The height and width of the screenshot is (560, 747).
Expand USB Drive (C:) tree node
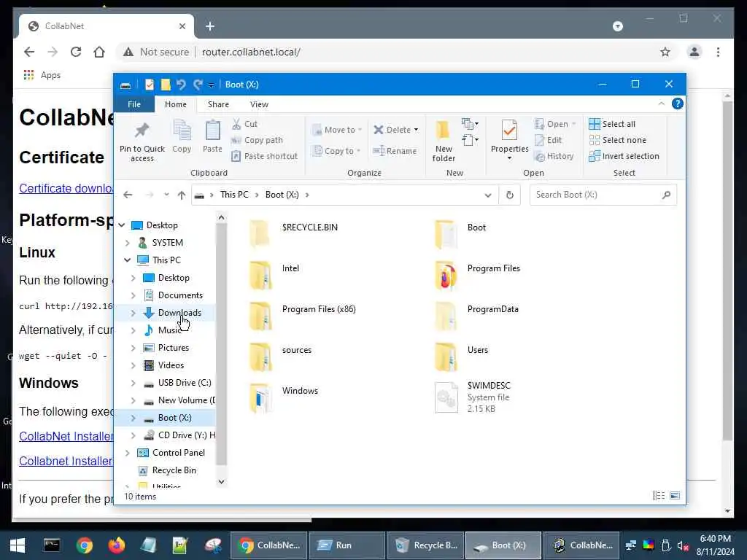pos(133,383)
